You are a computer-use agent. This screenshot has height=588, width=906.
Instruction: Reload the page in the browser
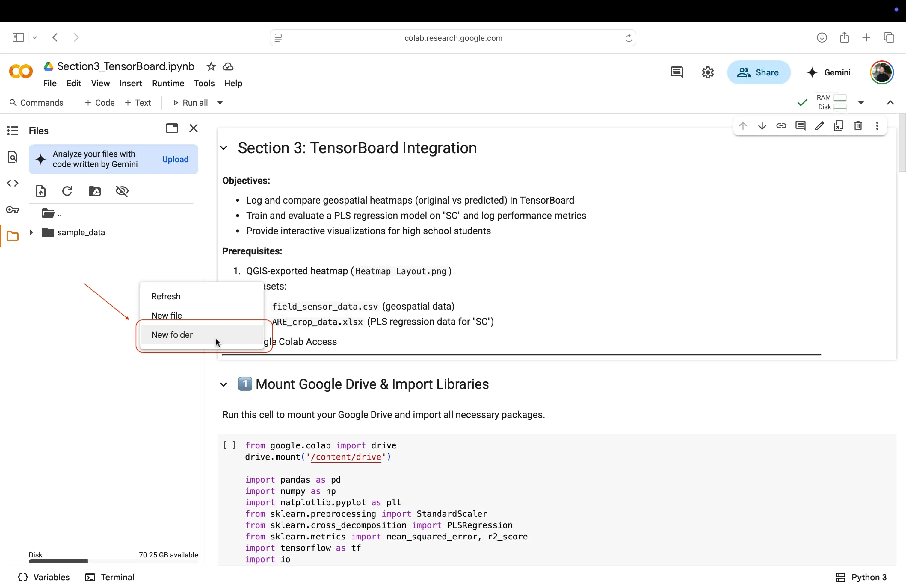629,38
